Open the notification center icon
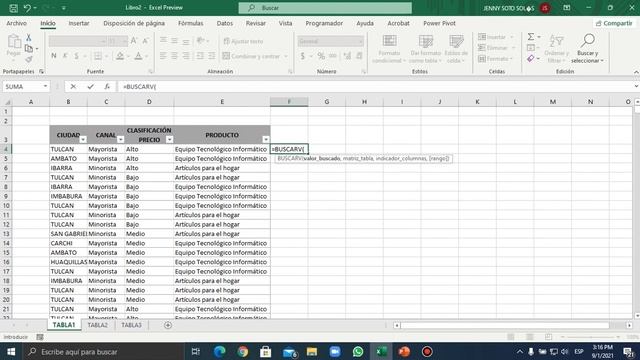The image size is (640, 360). point(629,351)
